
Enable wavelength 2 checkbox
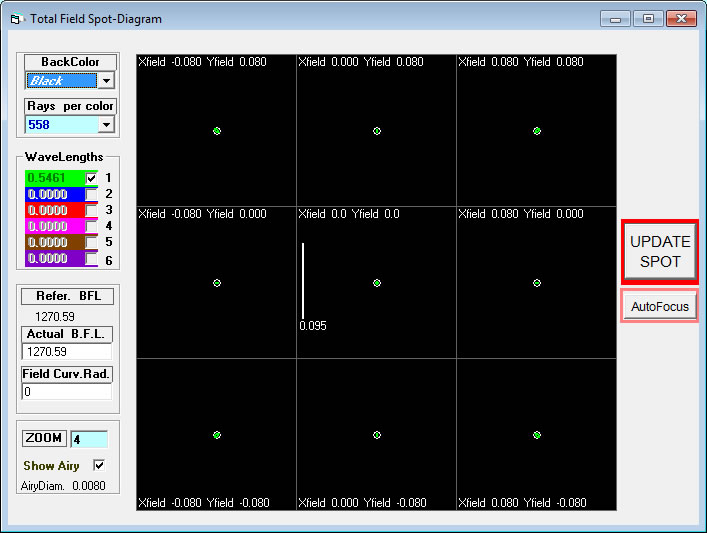91,194
